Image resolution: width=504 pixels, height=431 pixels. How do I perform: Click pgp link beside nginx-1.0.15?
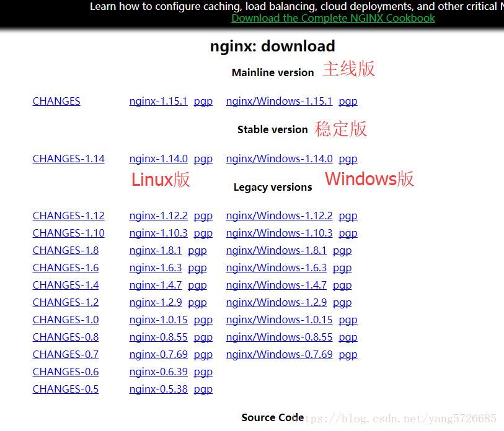tap(203, 321)
